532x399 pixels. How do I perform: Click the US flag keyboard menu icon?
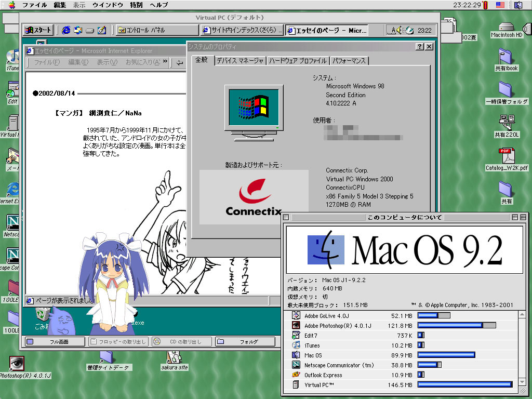[x=500, y=5]
